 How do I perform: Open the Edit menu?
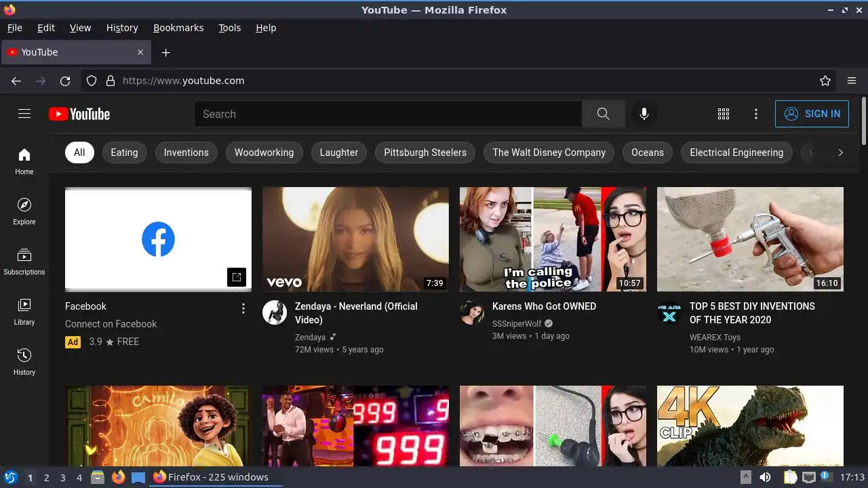coord(46,28)
